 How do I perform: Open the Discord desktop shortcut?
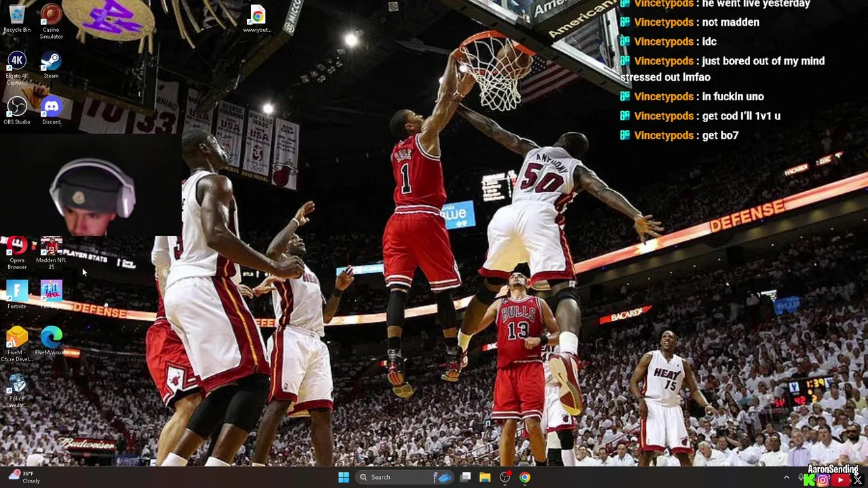51,111
